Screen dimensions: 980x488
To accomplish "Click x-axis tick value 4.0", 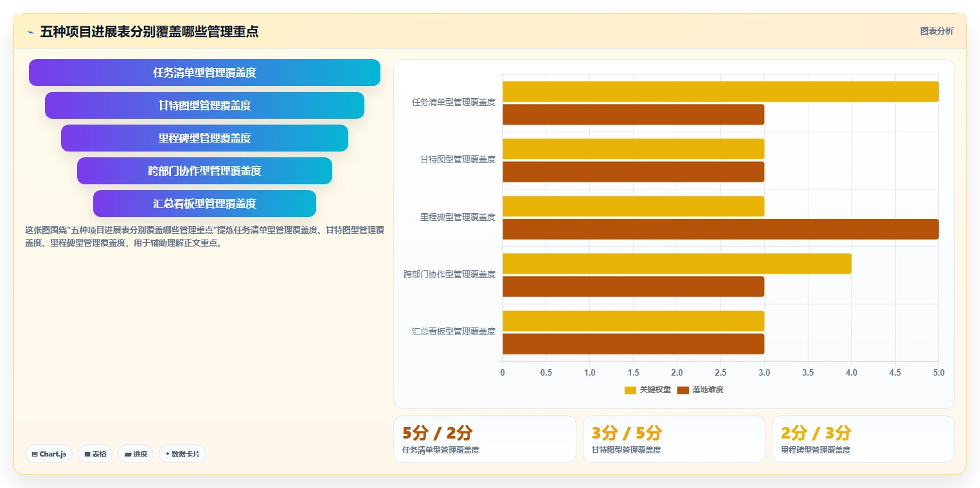I will [x=851, y=372].
